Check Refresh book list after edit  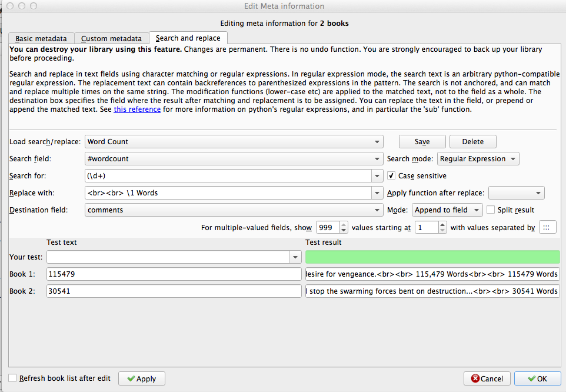pos(13,378)
